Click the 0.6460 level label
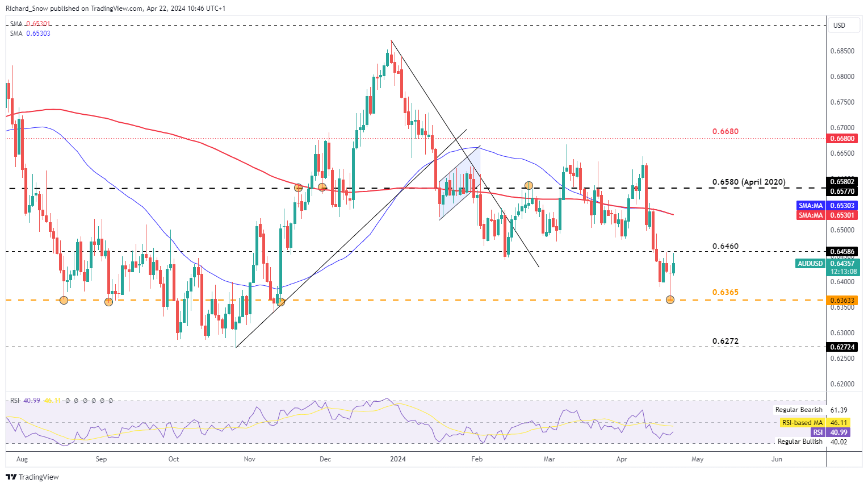The image size is (868, 487). (x=726, y=247)
